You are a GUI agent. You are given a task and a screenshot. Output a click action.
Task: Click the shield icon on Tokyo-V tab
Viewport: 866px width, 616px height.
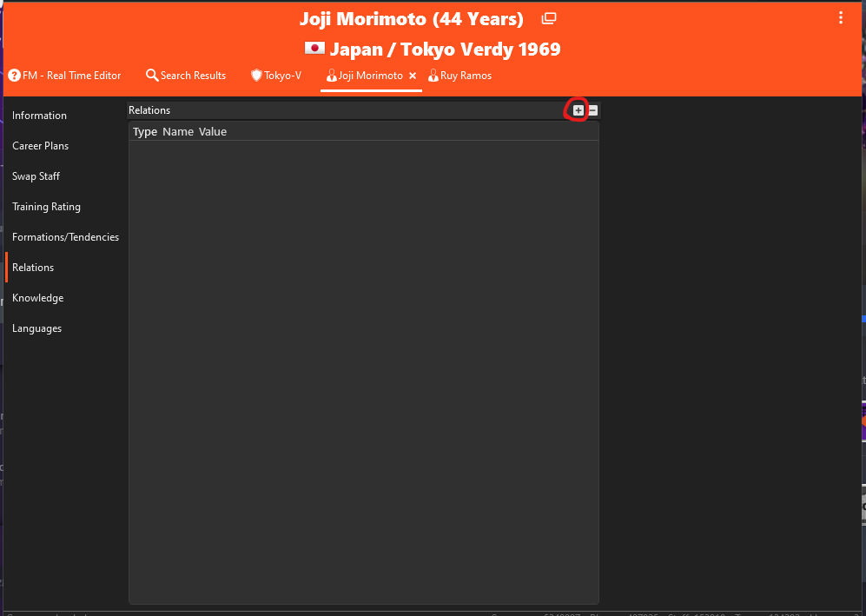click(255, 76)
